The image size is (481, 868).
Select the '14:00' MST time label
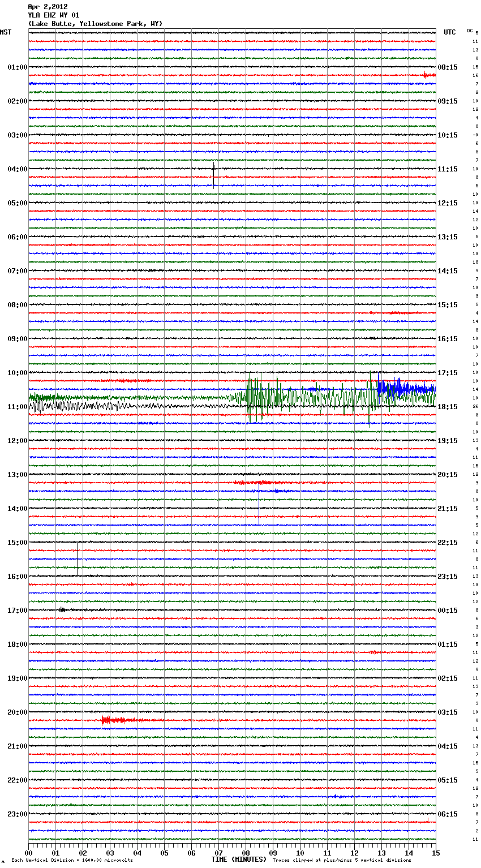click(x=18, y=509)
